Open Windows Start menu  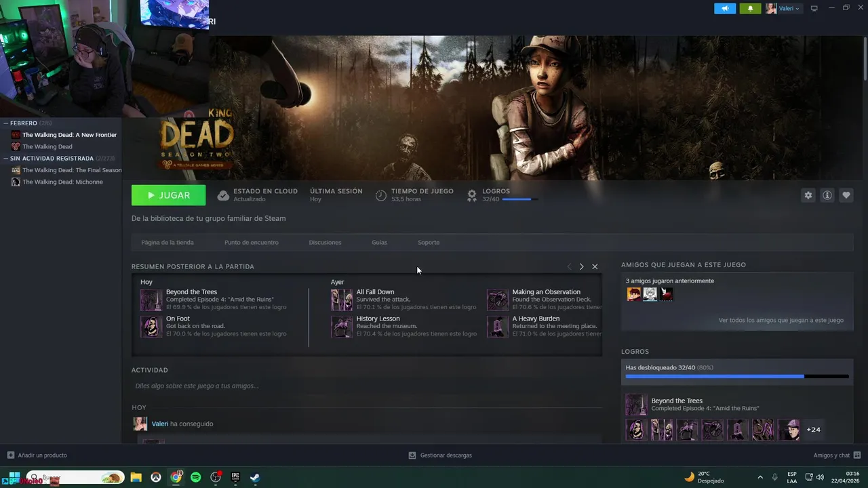pos(14,477)
